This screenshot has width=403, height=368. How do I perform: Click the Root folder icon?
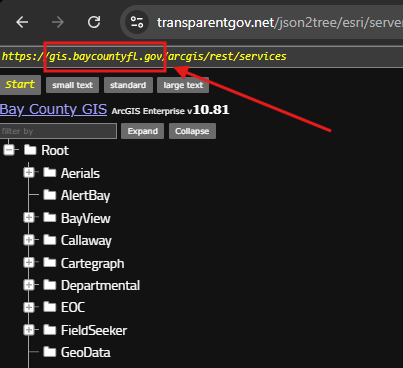tap(30, 150)
